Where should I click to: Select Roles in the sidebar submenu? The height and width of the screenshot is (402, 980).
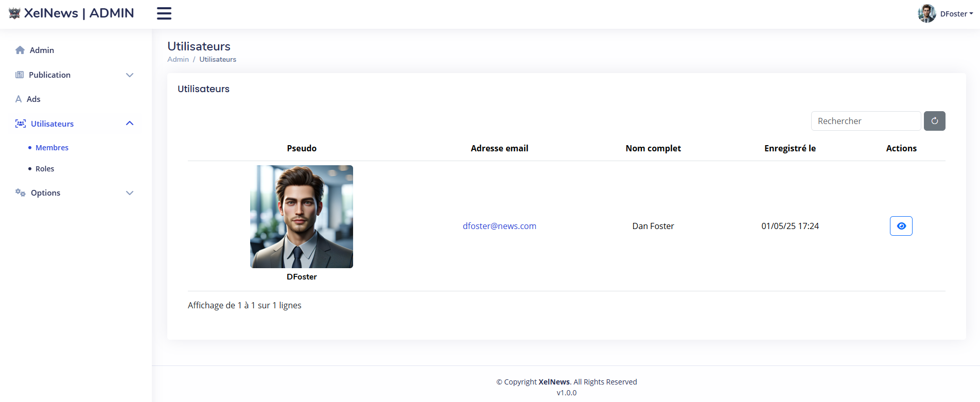point(45,169)
